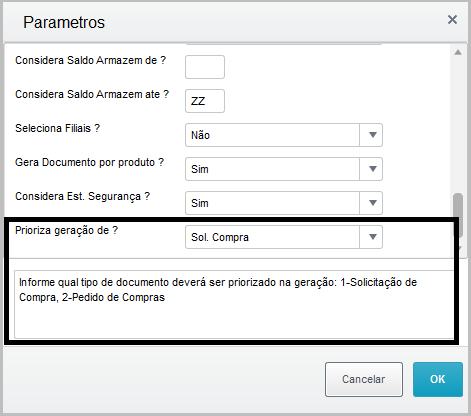Click the scrollbar up arrow

point(458,52)
